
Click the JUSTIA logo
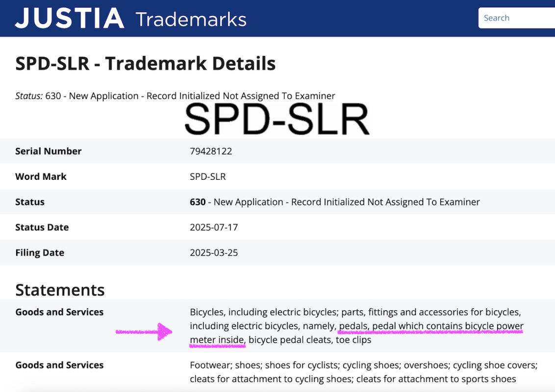pyautogui.click(x=70, y=18)
